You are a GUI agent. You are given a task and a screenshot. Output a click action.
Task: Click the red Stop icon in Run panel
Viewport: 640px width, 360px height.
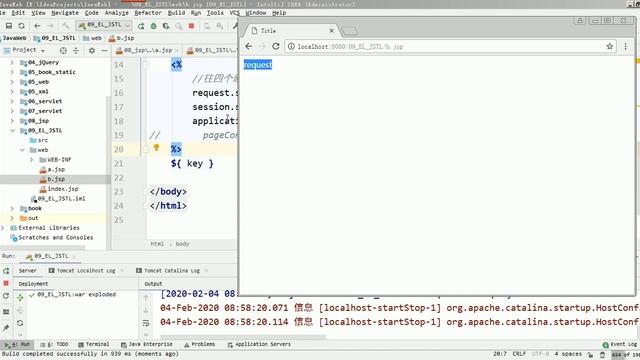pos(6,283)
